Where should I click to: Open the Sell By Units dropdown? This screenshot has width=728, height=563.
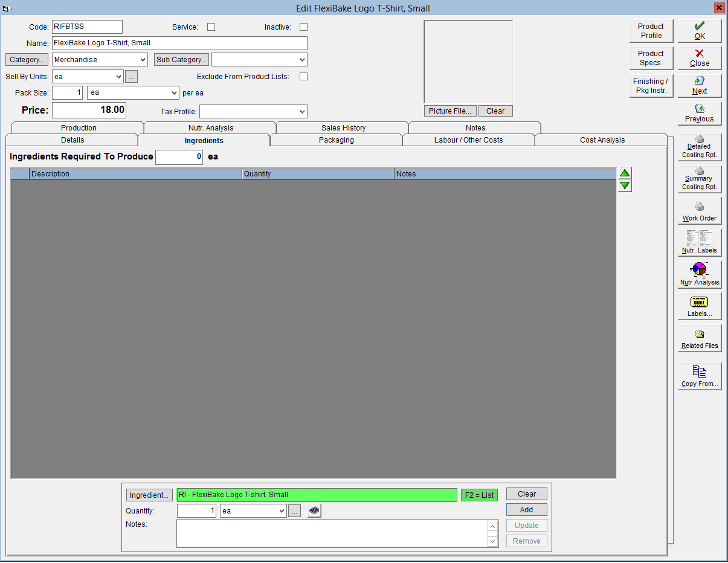[x=88, y=77]
